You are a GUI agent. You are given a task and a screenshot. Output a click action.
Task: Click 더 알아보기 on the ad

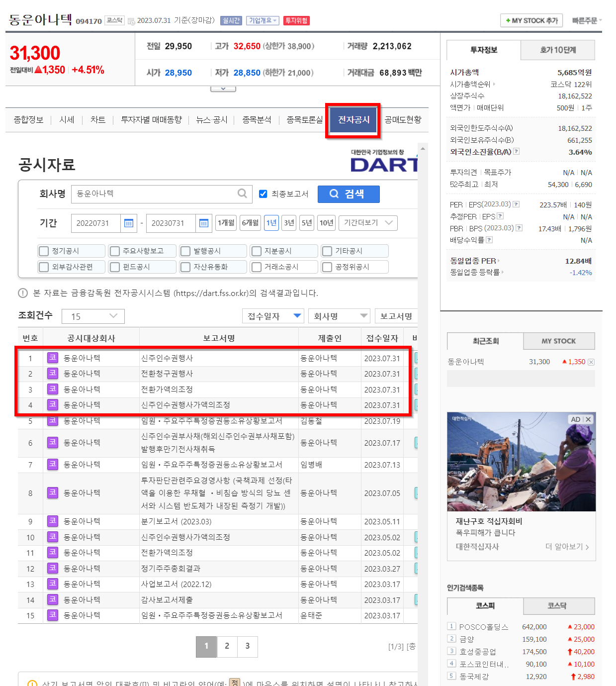(567, 547)
